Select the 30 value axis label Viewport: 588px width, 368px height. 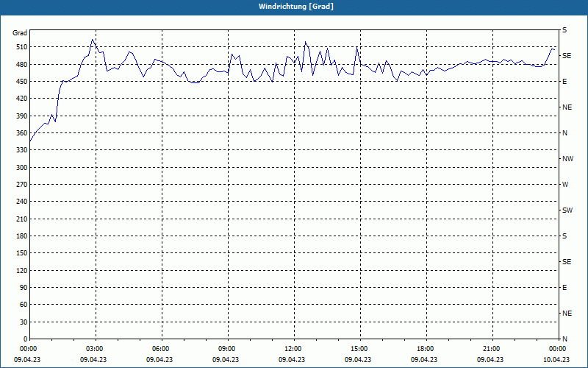tap(24, 322)
